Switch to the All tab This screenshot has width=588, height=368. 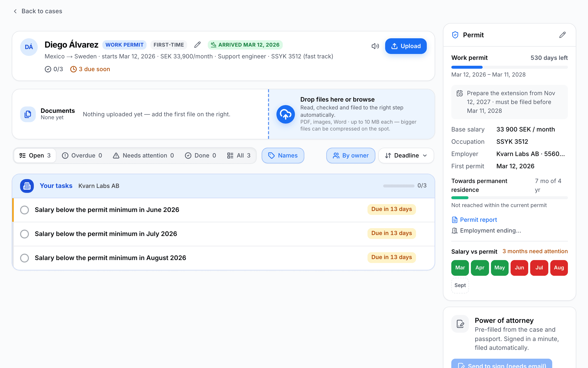(239, 156)
